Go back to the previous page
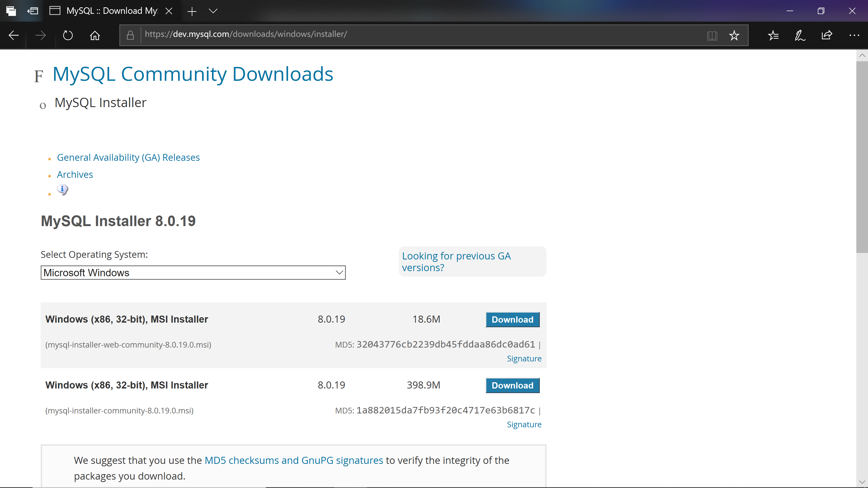This screenshot has width=868, height=488. [x=14, y=35]
